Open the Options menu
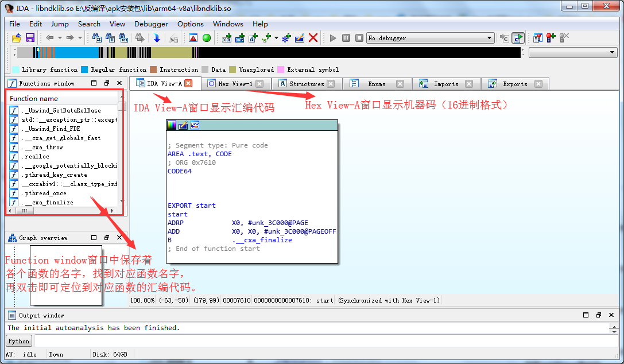 pos(190,24)
